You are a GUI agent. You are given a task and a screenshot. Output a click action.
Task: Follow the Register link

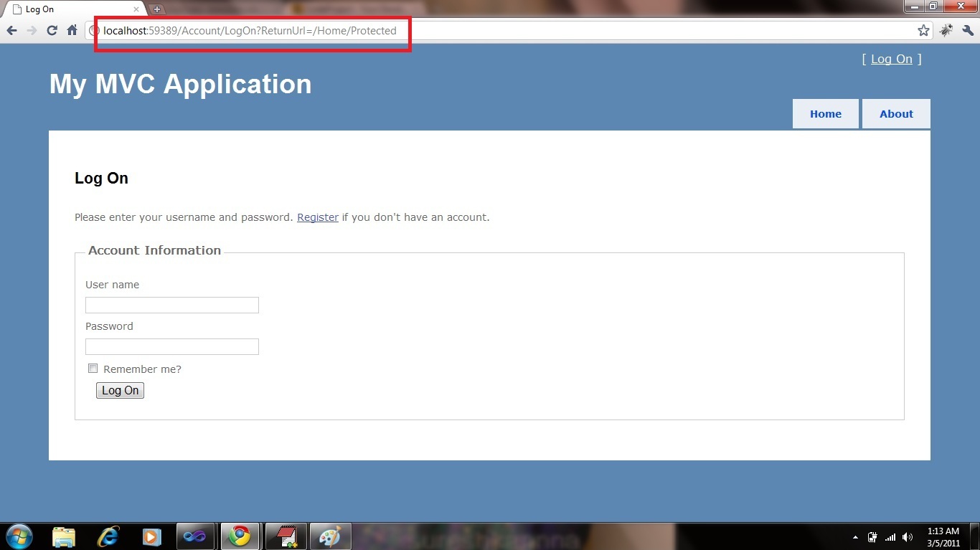[x=318, y=217]
